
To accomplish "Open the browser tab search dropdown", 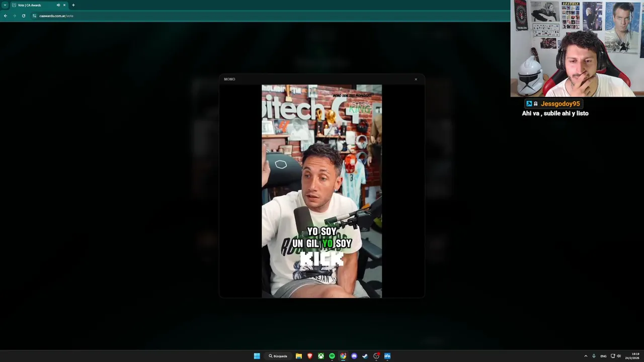I will coord(5,5).
